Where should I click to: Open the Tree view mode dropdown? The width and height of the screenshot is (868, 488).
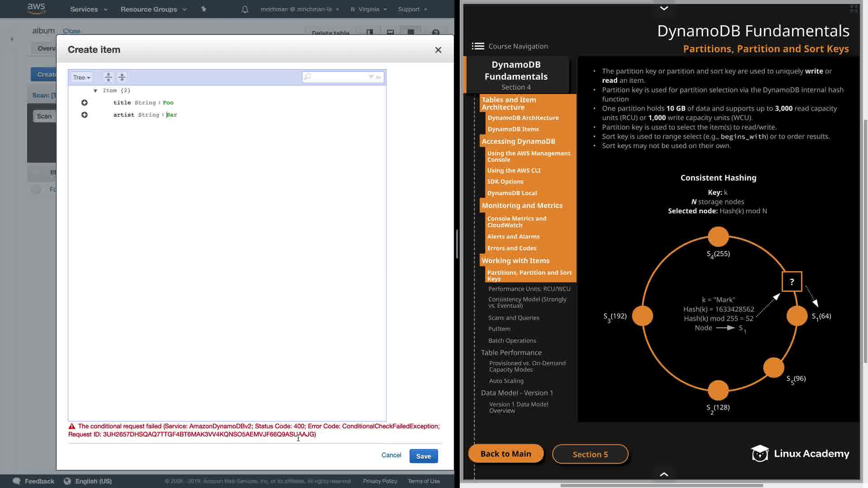click(82, 77)
